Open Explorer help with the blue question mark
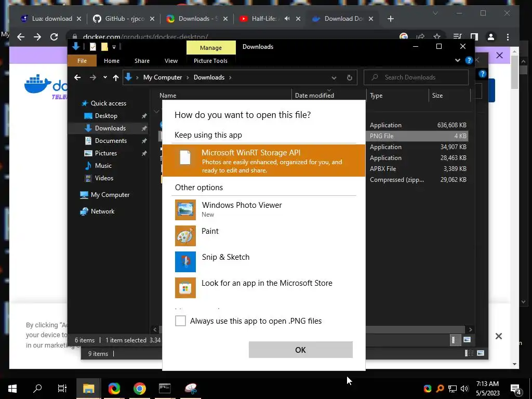The width and height of the screenshot is (532, 399). pyautogui.click(x=469, y=60)
